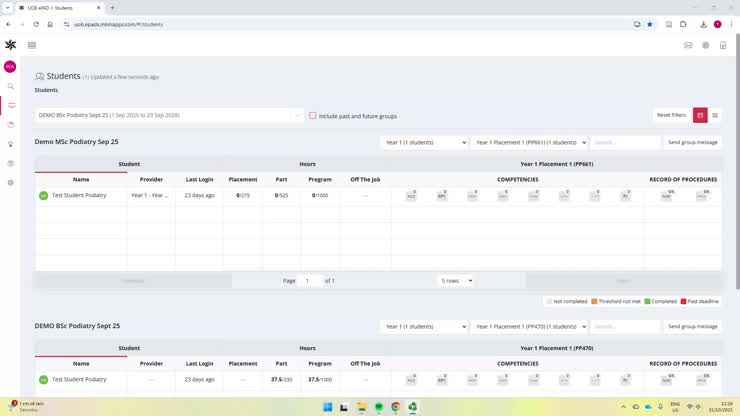Click the lock icon in header
The image size is (740, 416).
click(723, 45)
